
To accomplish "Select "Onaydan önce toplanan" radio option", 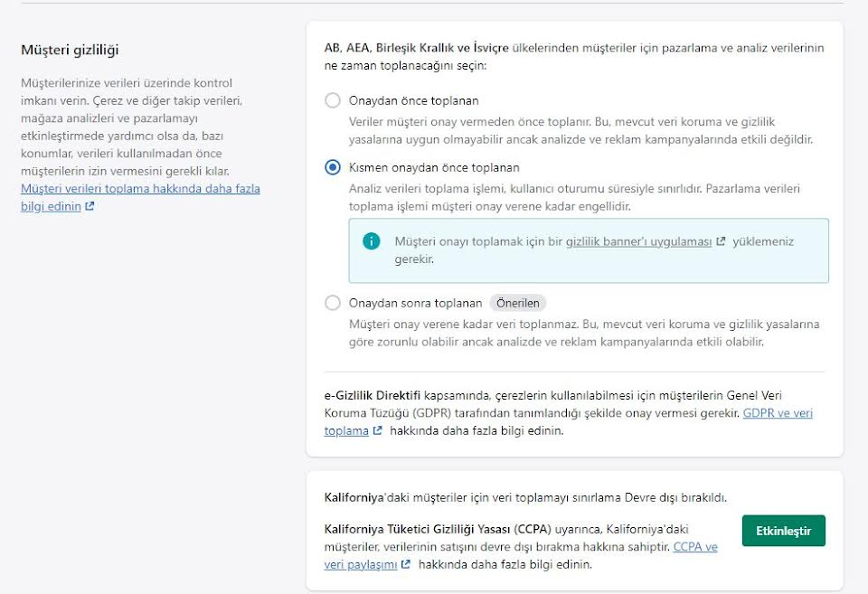I will [x=332, y=100].
